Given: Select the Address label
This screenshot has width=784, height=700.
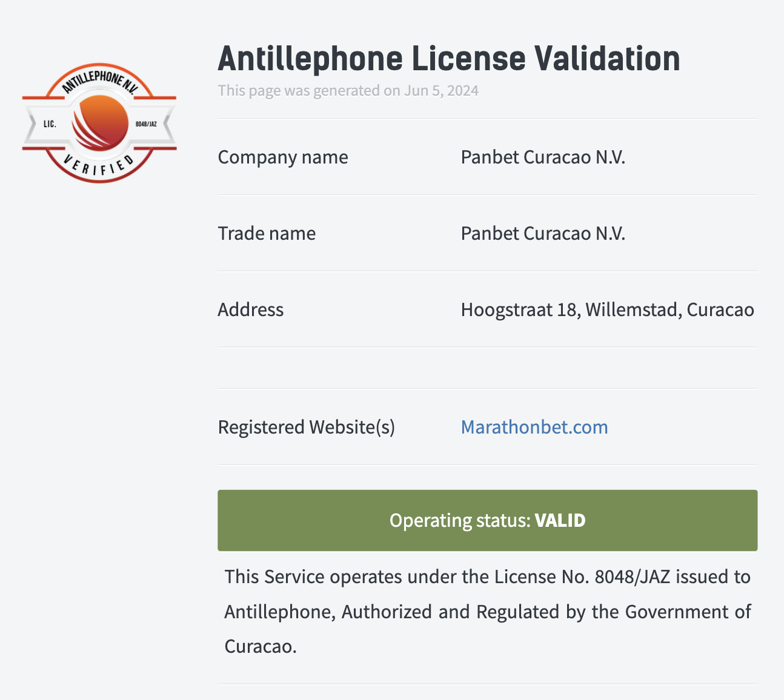Looking at the screenshot, I should 251,309.
